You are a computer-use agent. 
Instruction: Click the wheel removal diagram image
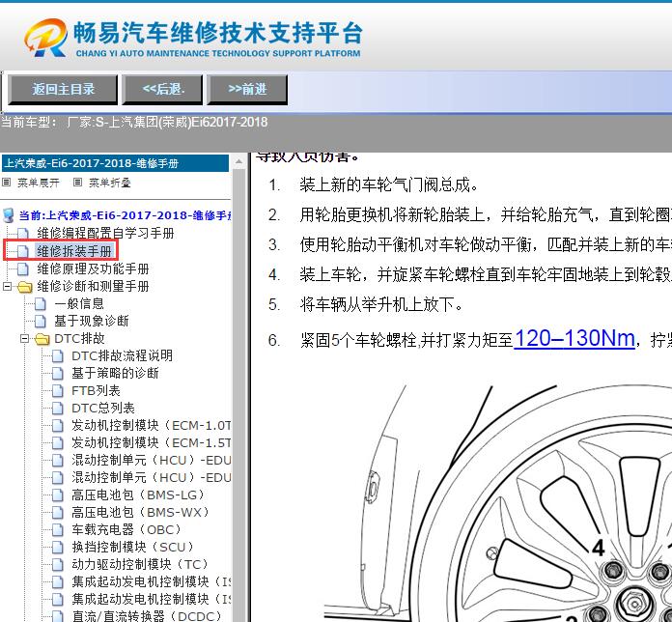coord(497,501)
